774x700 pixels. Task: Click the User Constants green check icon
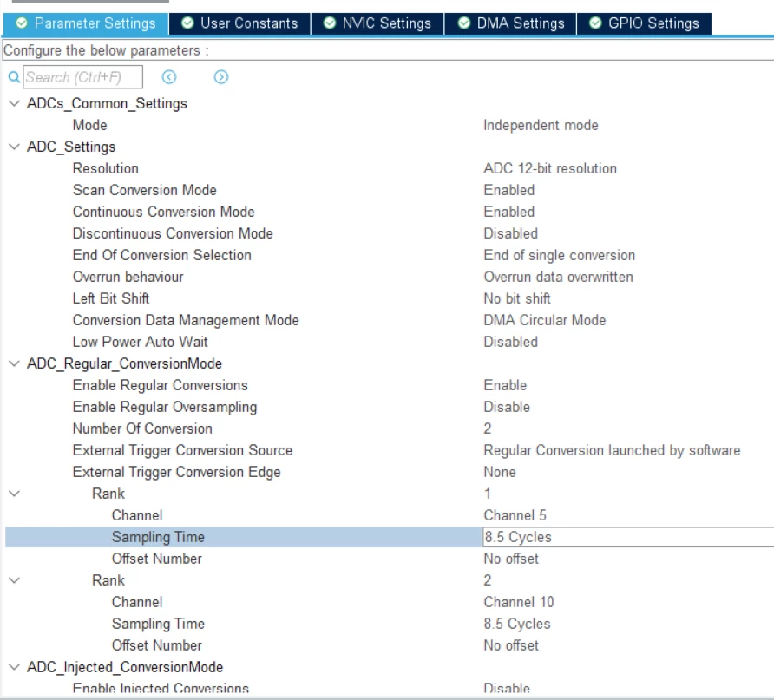pos(187,23)
